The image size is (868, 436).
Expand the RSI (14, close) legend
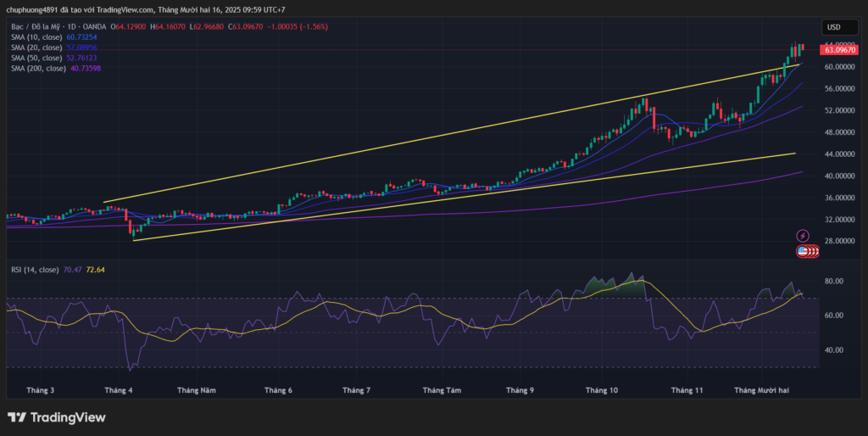[x=33, y=270]
